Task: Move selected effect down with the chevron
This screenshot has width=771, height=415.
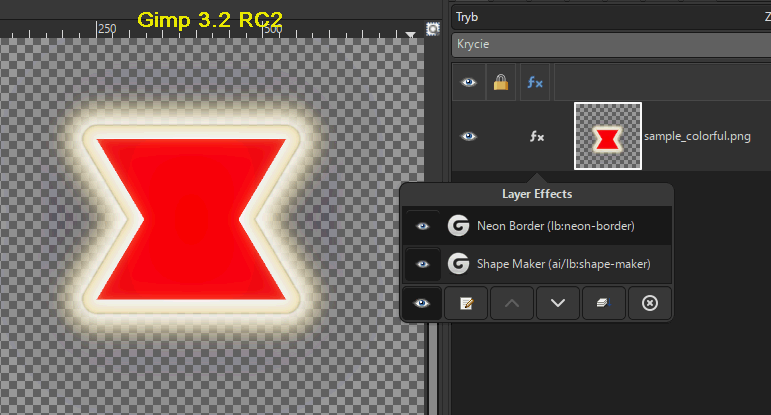Action: coord(557,303)
